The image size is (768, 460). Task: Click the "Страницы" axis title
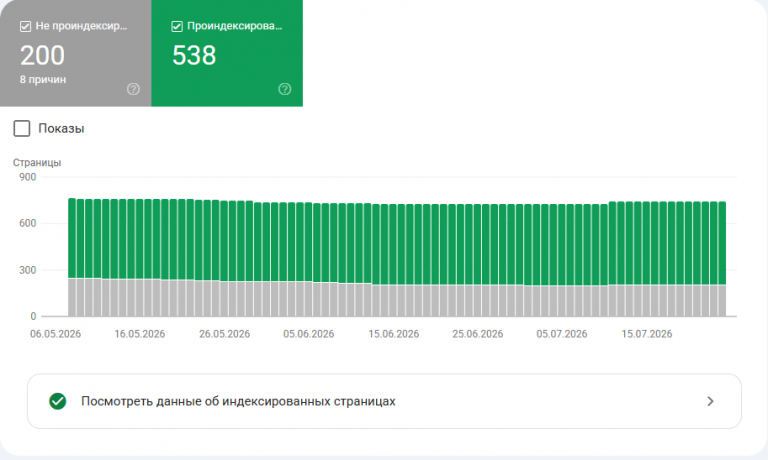click(37, 163)
